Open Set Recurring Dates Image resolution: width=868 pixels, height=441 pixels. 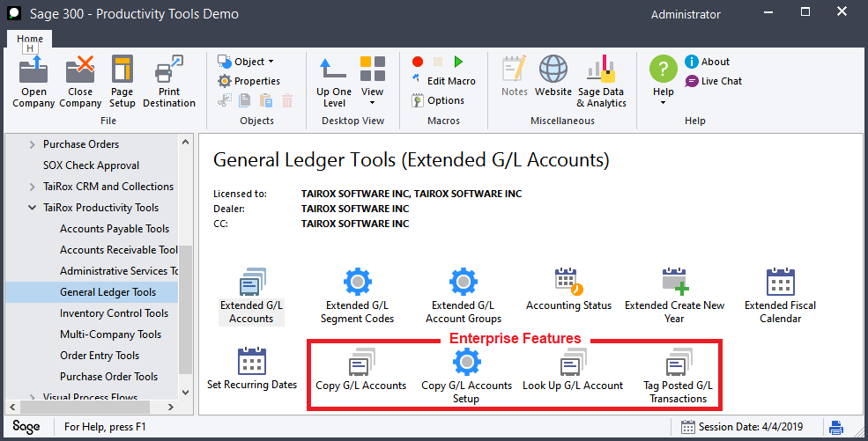pos(252,369)
